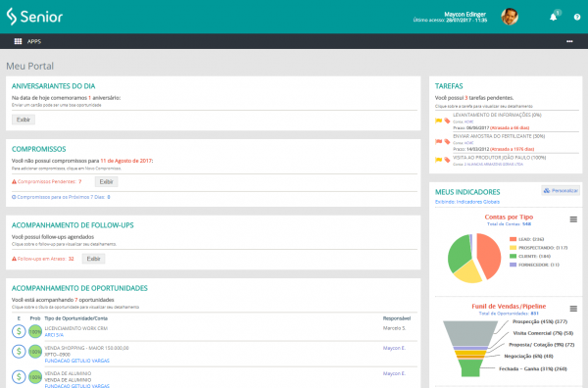Open the APPS grid icon
The image size is (588, 388).
tap(18, 41)
